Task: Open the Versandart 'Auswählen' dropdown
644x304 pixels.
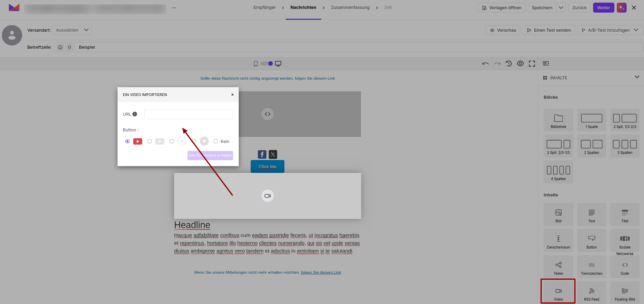Action: [x=72, y=30]
